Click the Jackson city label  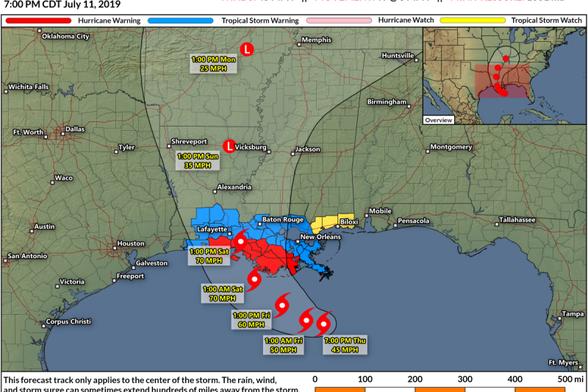[x=307, y=149]
